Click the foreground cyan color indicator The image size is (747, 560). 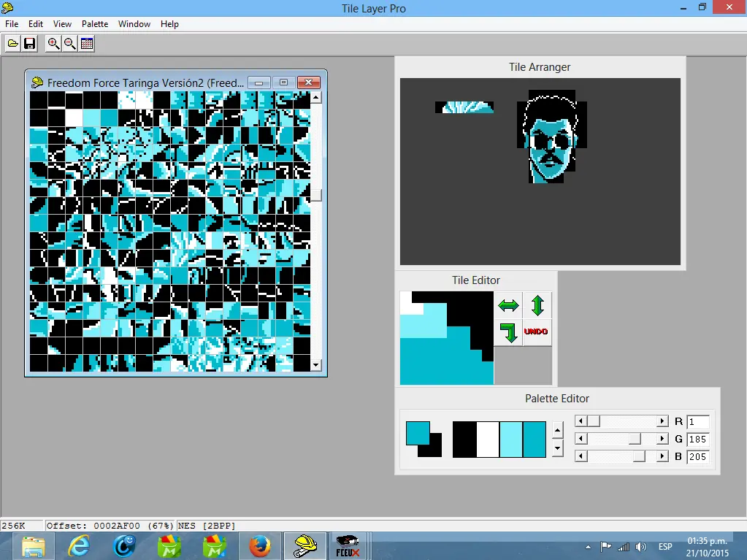coord(418,434)
